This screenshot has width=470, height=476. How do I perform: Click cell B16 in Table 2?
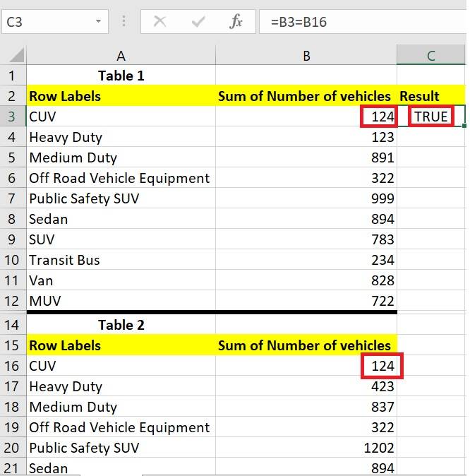click(306, 366)
